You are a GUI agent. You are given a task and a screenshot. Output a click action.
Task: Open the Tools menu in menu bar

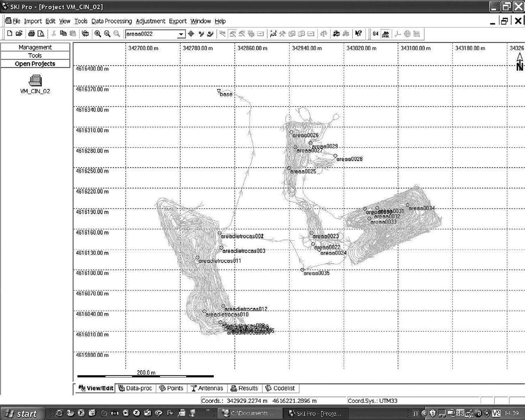[81, 21]
